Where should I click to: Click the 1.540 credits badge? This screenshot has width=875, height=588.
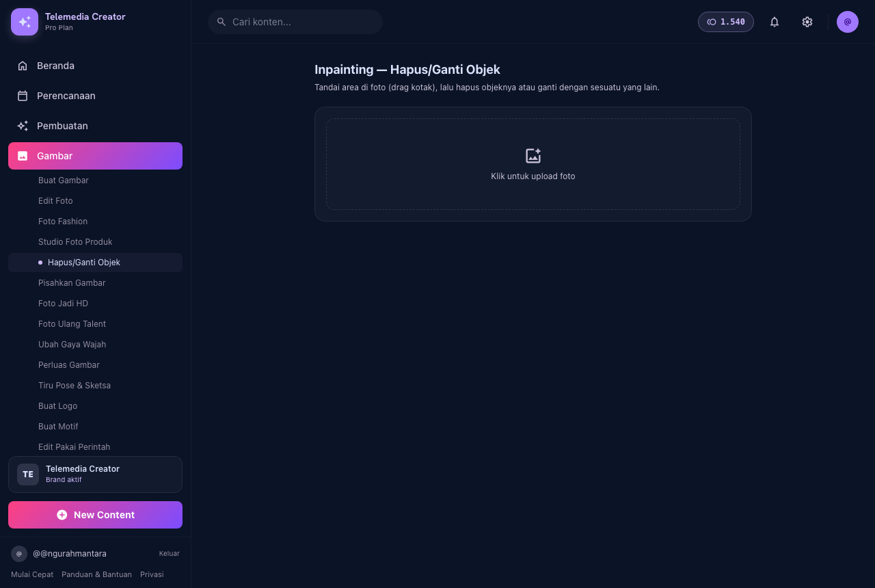click(726, 22)
